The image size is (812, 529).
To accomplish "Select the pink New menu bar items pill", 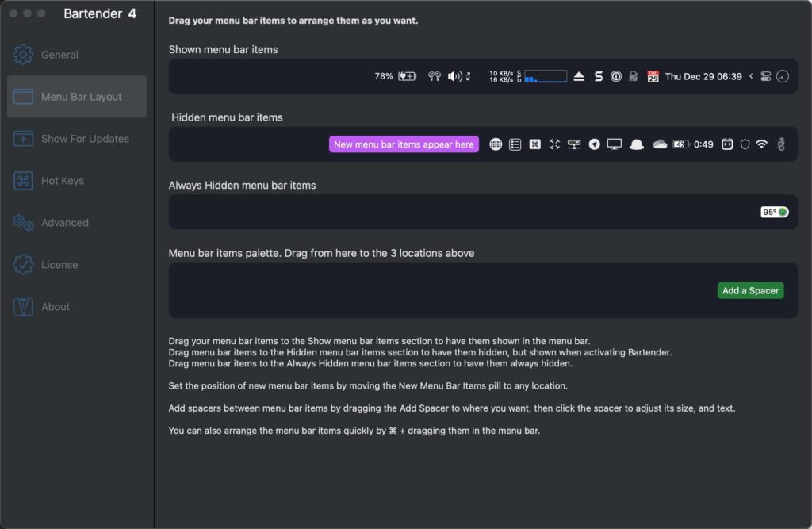I will tap(404, 144).
